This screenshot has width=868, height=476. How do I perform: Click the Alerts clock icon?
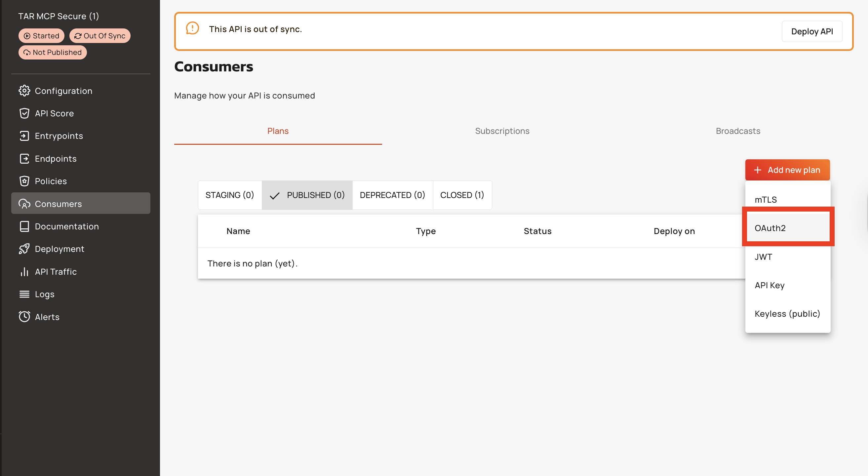(24, 317)
